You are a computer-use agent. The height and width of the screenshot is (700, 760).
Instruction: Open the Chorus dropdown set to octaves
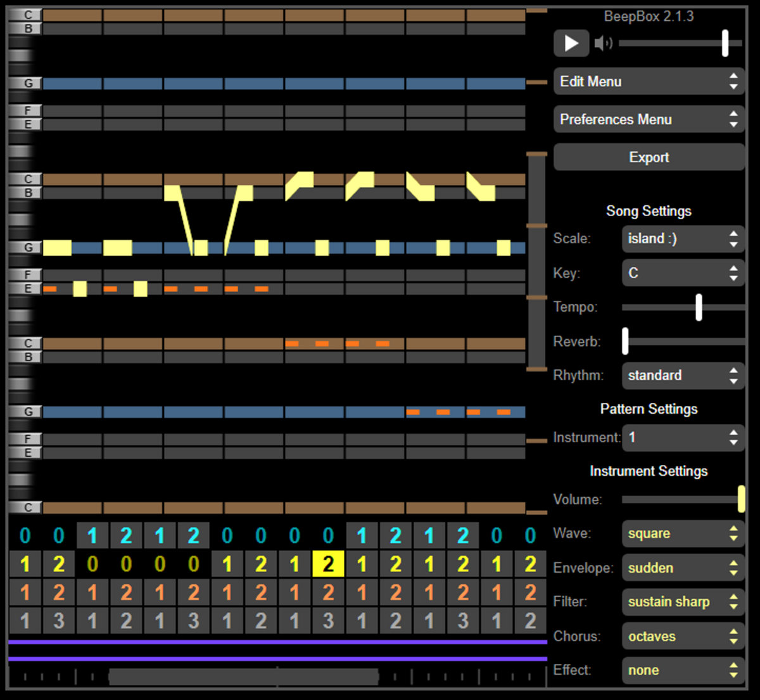tap(682, 636)
